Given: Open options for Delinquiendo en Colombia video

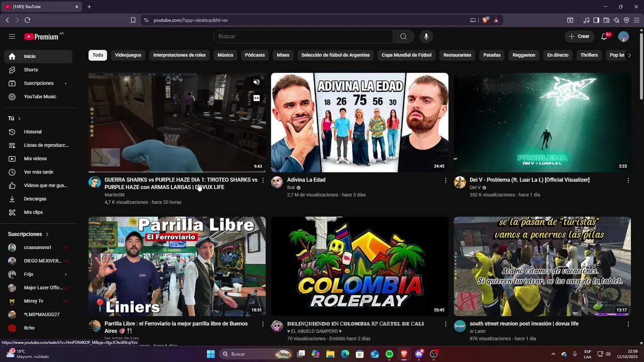Looking at the screenshot, I should pos(445,324).
